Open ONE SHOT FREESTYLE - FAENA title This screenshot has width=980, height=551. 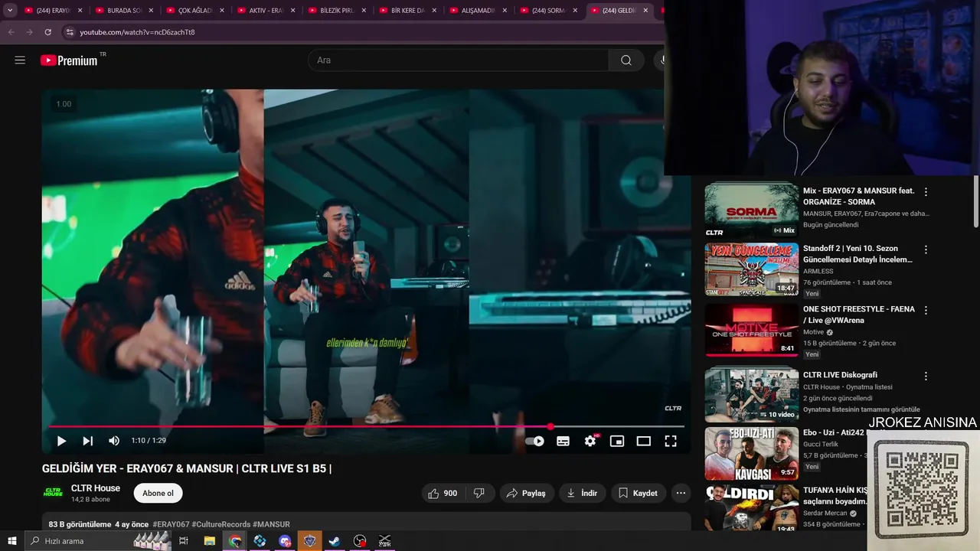[859, 315]
